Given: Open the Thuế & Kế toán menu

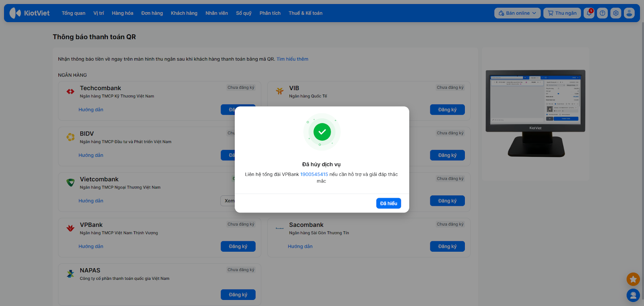Looking at the screenshot, I should pos(305,13).
